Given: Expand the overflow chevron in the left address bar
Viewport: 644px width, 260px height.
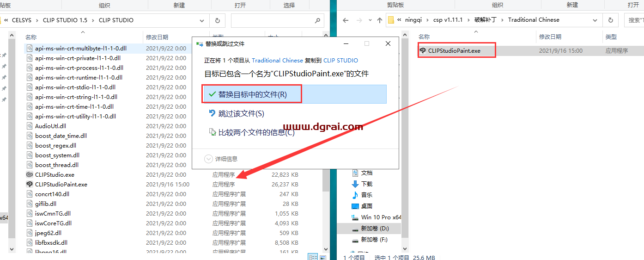Looking at the screenshot, I should tap(6, 20).
